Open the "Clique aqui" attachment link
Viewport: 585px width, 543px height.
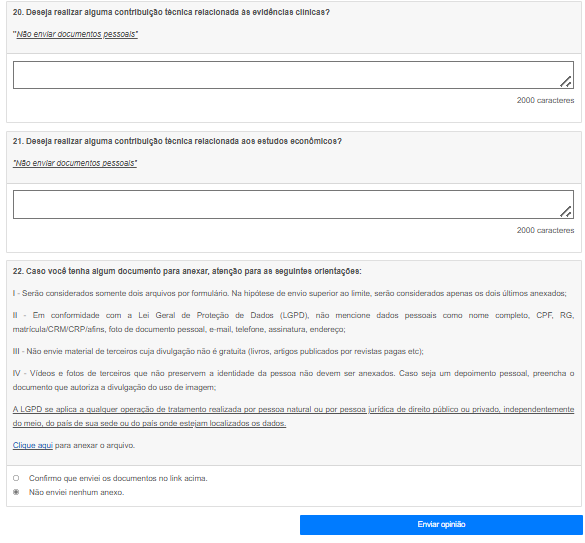tap(33, 445)
